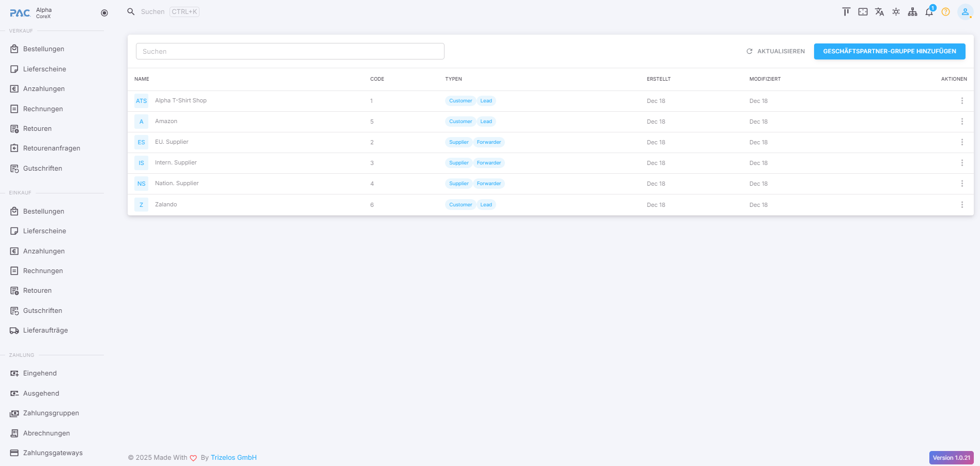Expand actions menu for EU. Supplier row

pyautogui.click(x=961, y=142)
